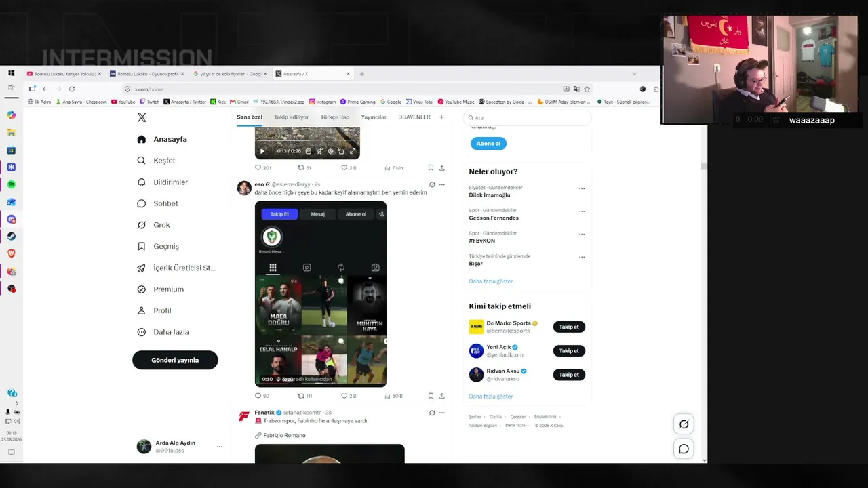Switch to Türkçe Rap tab

pos(335,117)
